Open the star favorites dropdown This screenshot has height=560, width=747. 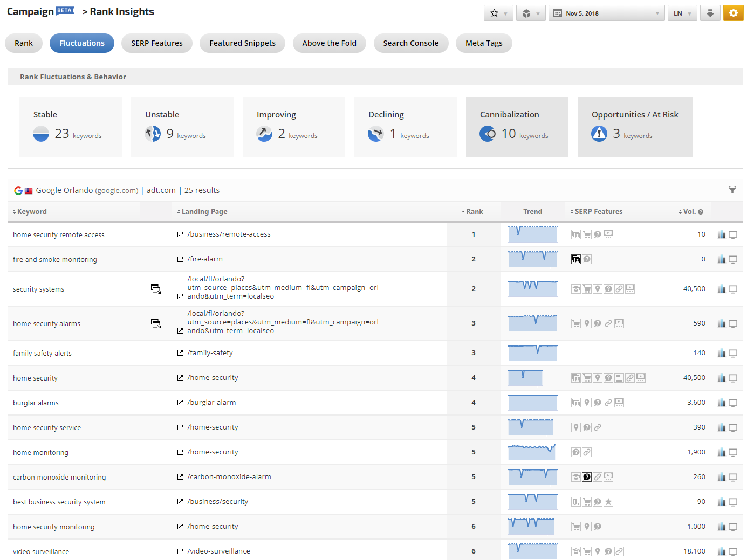(498, 13)
